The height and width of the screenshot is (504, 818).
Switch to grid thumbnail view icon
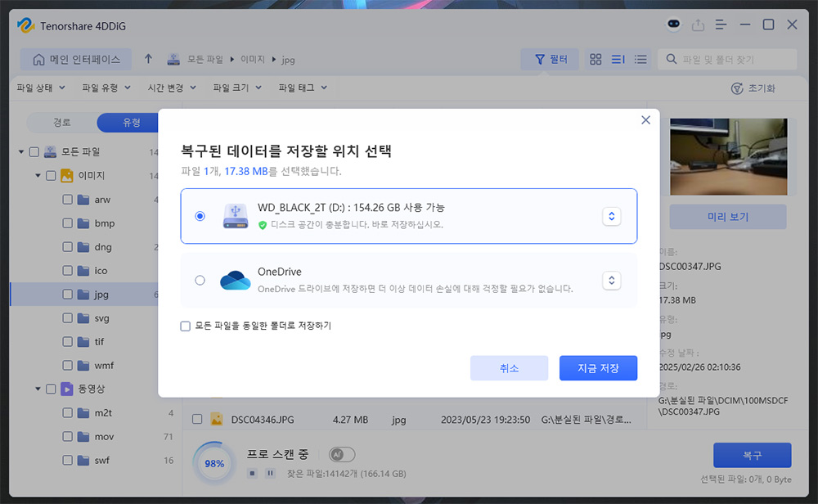tap(596, 60)
